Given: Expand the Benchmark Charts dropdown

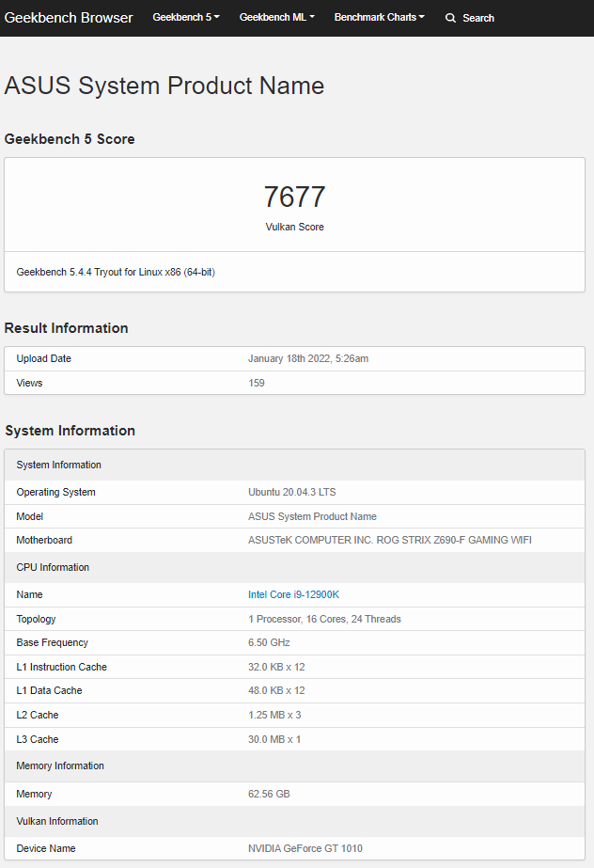Looking at the screenshot, I should (x=379, y=17).
